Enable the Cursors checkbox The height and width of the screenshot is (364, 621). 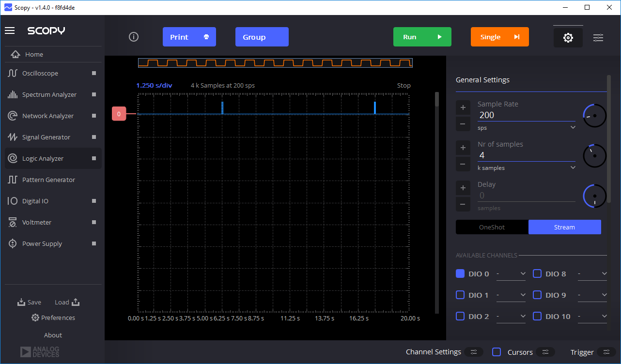pyautogui.click(x=497, y=352)
